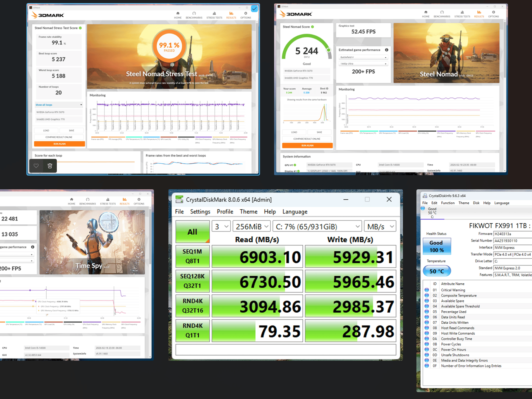532x399 pixels.
Task: Select the Power On Hours attribute row
Action: click(x=477, y=349)
